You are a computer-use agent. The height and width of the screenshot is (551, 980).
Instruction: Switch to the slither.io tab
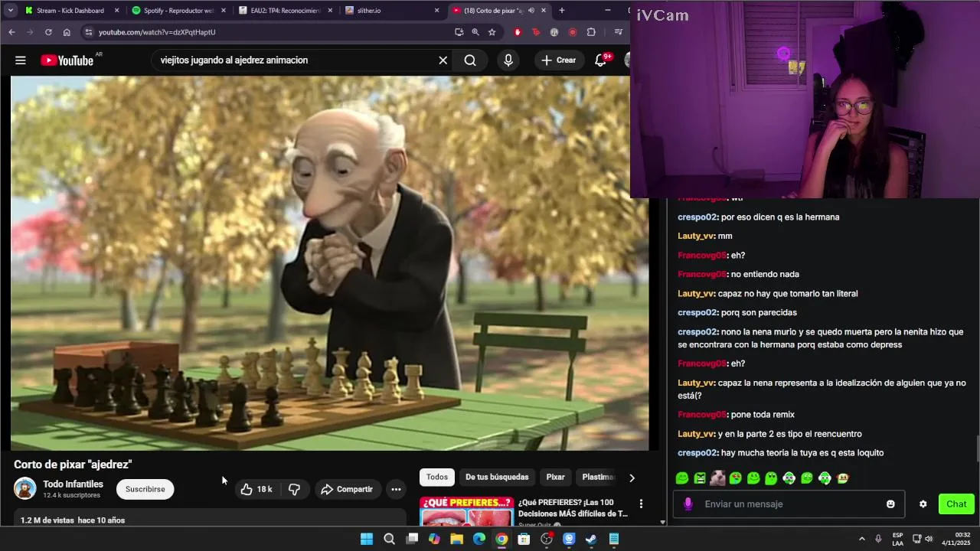click(x=390, y=11)
